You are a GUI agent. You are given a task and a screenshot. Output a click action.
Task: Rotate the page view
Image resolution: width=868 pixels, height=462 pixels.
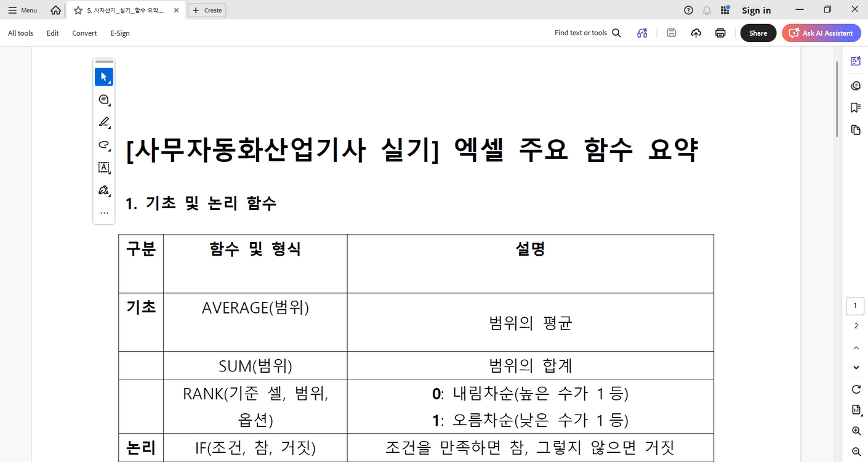coord(856,389)
